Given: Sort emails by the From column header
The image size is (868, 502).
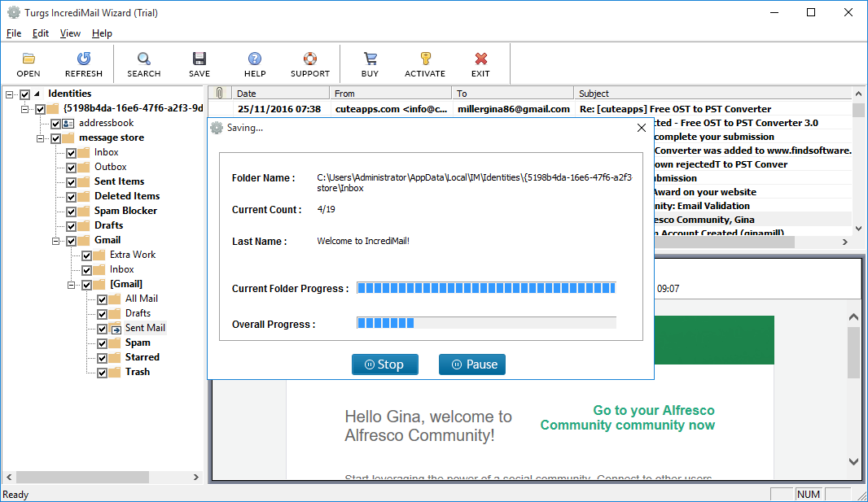Looking at the screenshot, I should (x=391, y=93).
